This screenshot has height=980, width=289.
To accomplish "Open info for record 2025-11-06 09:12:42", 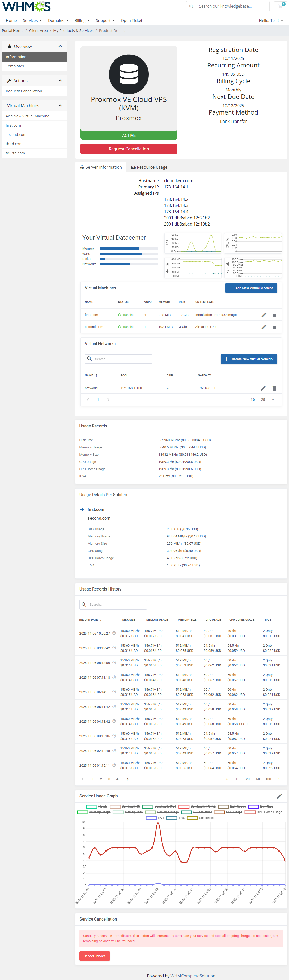I will pyautogui.click(x=114, y=648).
